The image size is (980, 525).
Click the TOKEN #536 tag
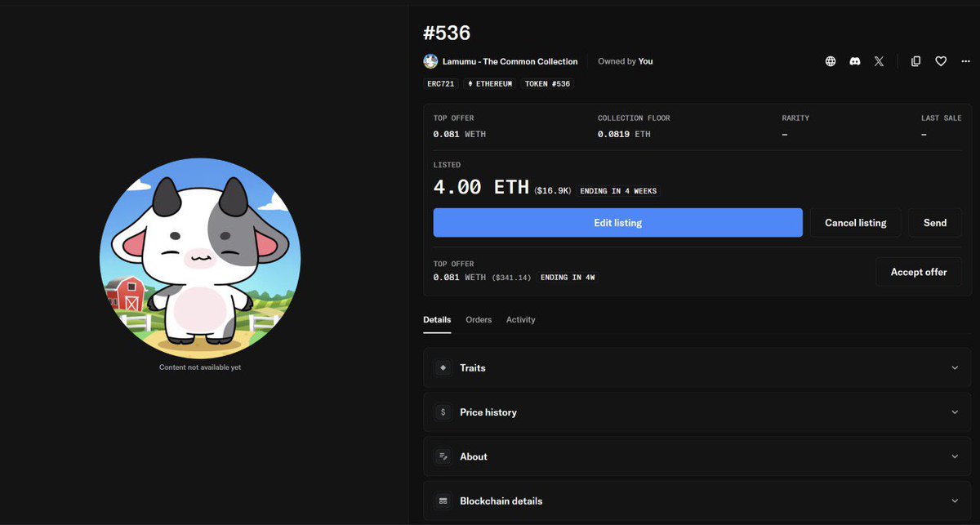547,84
